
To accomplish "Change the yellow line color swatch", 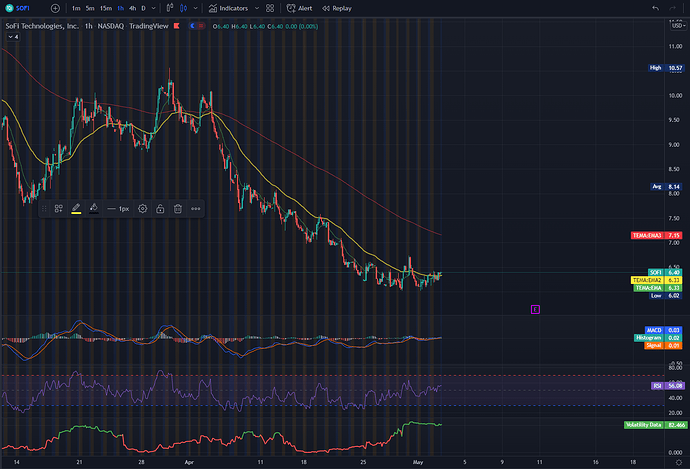I will coord(76,209).
